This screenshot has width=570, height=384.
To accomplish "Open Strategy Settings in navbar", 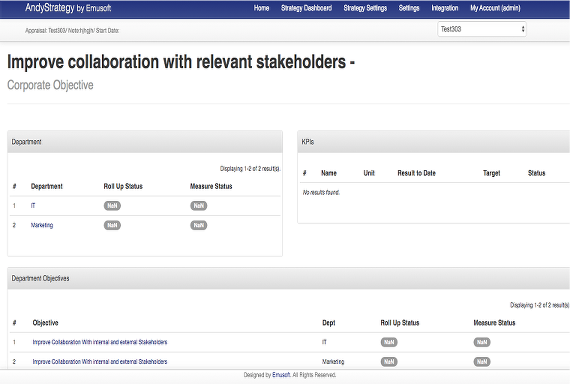I will click(x=365, y=8).
